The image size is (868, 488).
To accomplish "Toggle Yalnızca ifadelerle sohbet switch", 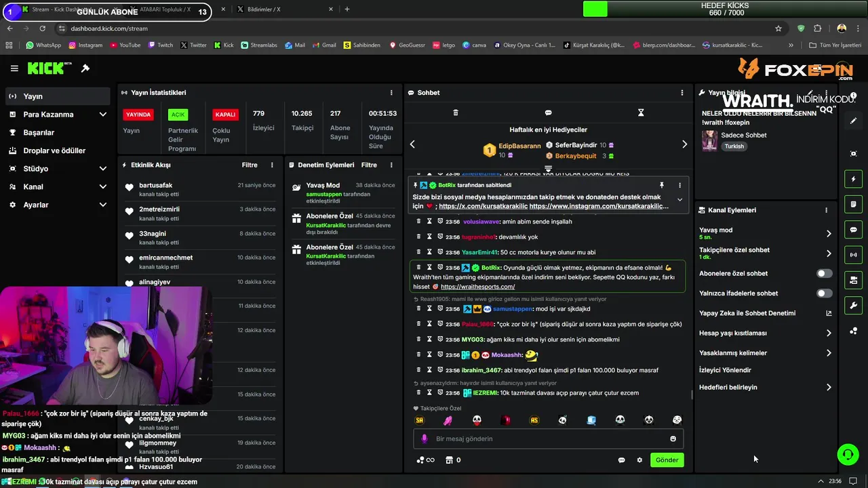I will click(x=824, y=293).
